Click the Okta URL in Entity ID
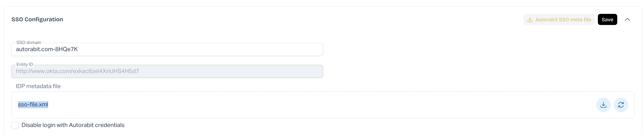 77,71
